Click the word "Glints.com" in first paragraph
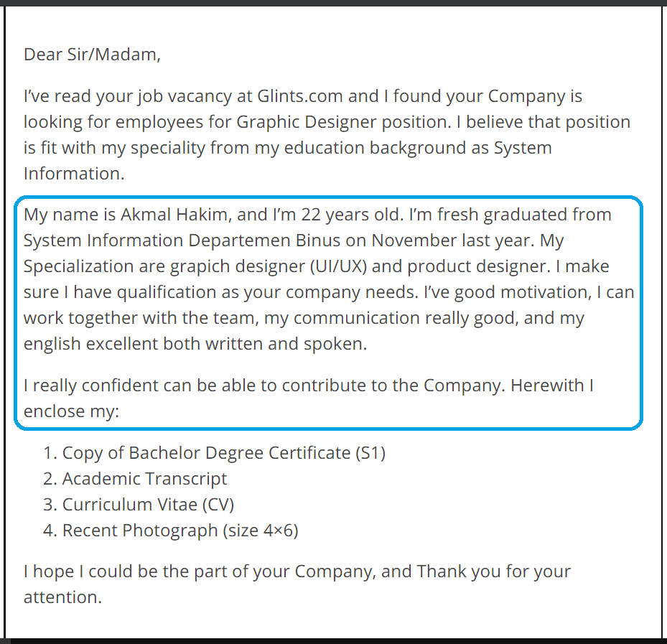667x644 pixels. pos(302,96)
